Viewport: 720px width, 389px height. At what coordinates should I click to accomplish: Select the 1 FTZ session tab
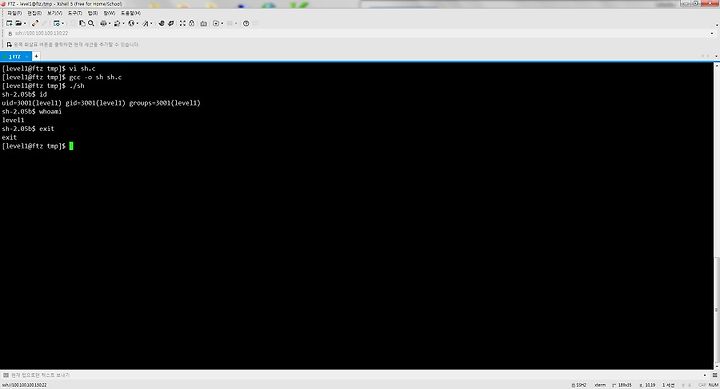point(15,56)
